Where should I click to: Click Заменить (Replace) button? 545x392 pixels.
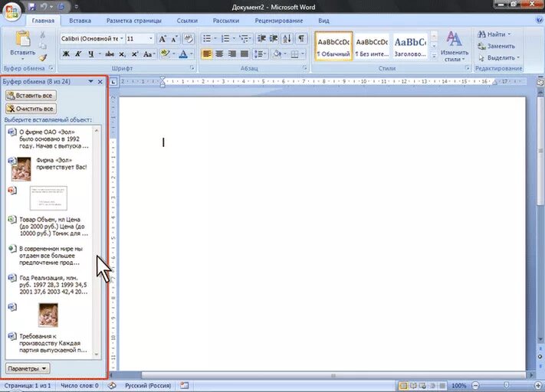[x=497, y=46]
